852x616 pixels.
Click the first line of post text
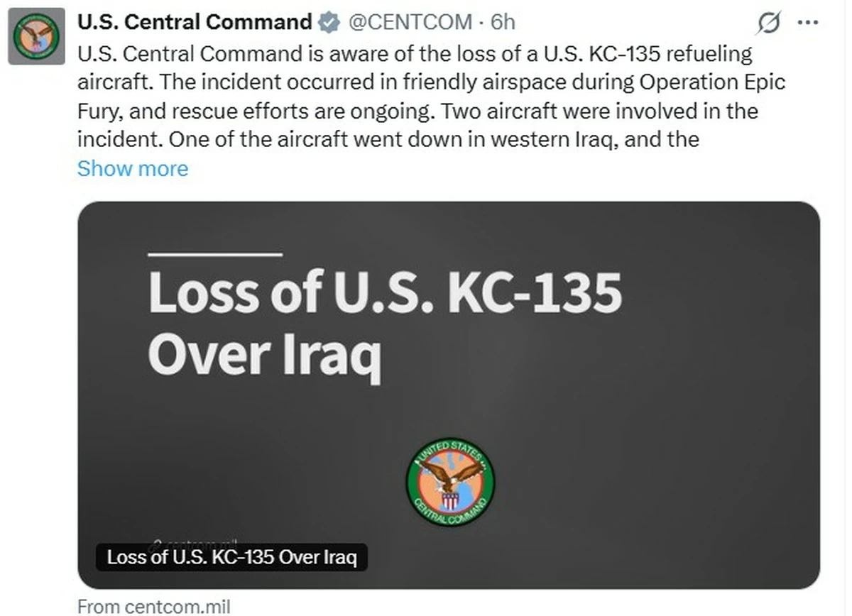pyautogui.click(x=415, y=53)
